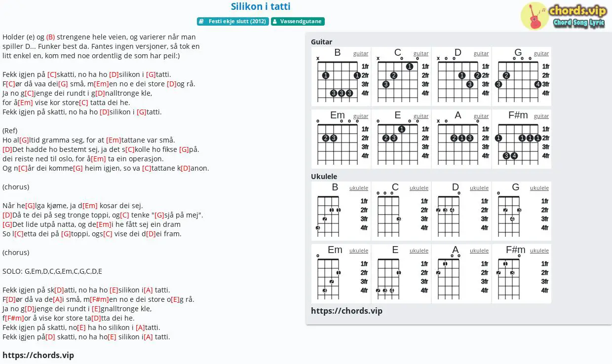
Task: Open guitar link next to A chord
Action: (x=481, y=116)
